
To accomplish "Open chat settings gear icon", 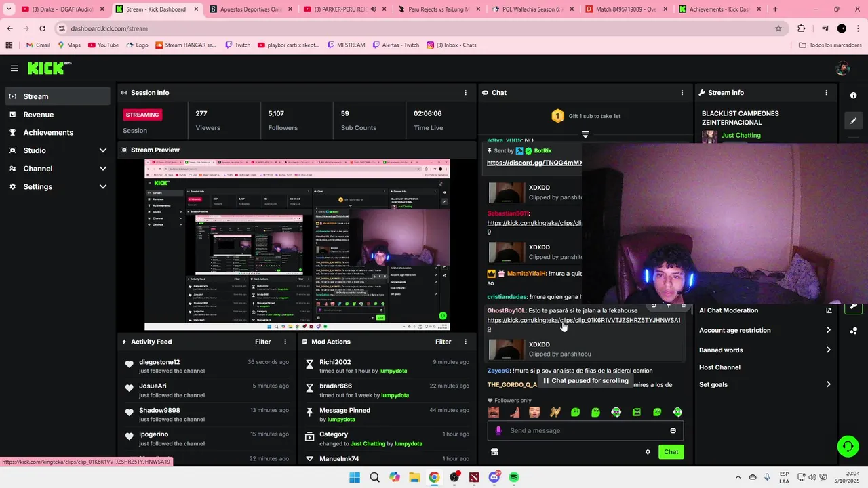I will (x=648, y=452).
